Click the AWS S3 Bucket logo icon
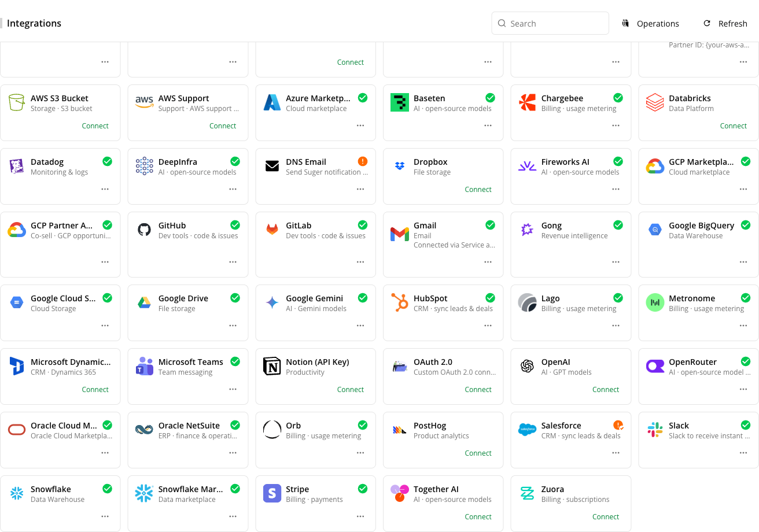The image size is (759, 532). (x=17, y=103)
